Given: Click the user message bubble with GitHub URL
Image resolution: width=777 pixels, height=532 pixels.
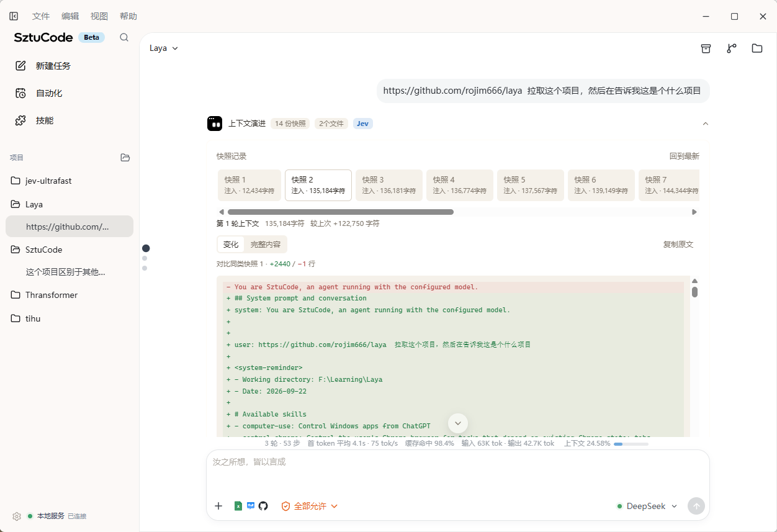Looking at the screenshot, I should pyautogui.click(x=543, y=91).
